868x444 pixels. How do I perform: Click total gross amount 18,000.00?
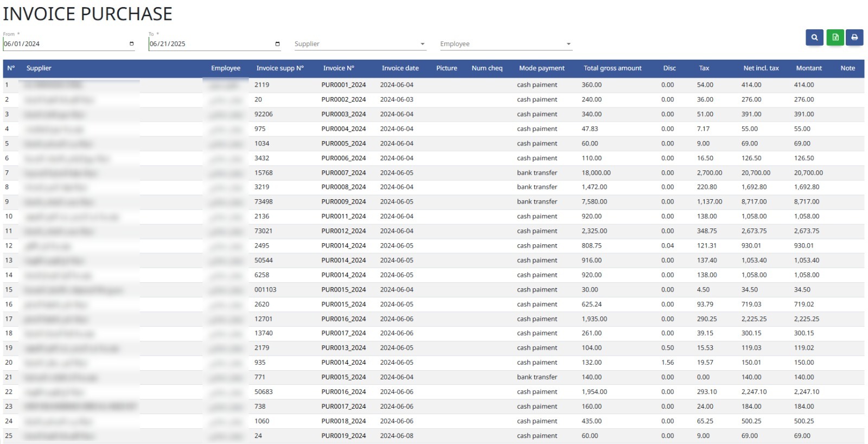point(596,173)
